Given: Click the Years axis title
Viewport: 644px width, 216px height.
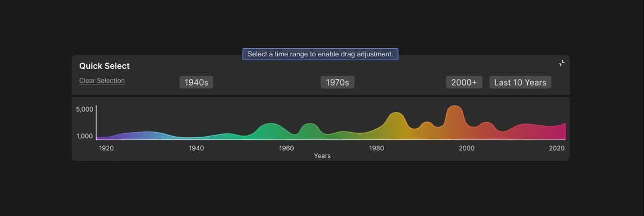Looking at the screenshot, I should tap(322, 156).
